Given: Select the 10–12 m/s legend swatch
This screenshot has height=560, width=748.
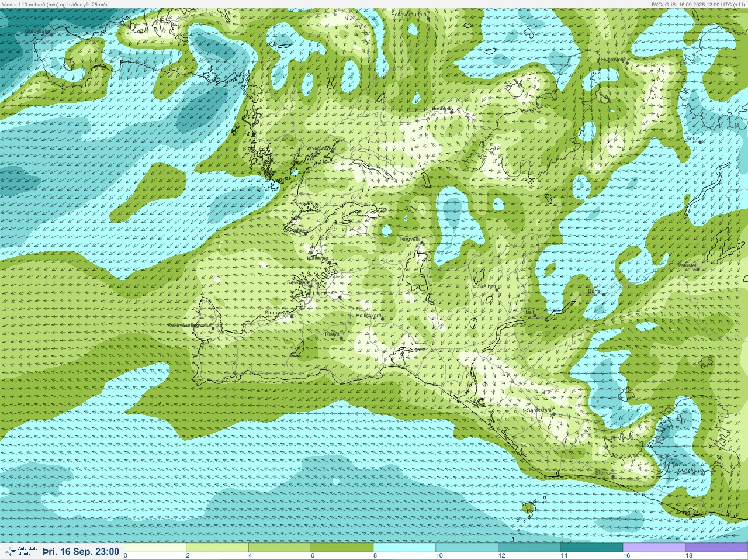Looking at the screenshot, I should point(466,548).
